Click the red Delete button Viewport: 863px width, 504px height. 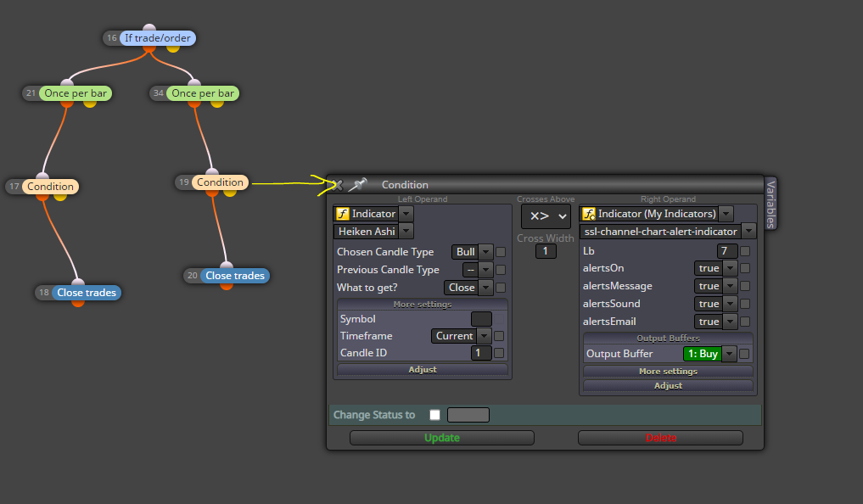(660, 438)
